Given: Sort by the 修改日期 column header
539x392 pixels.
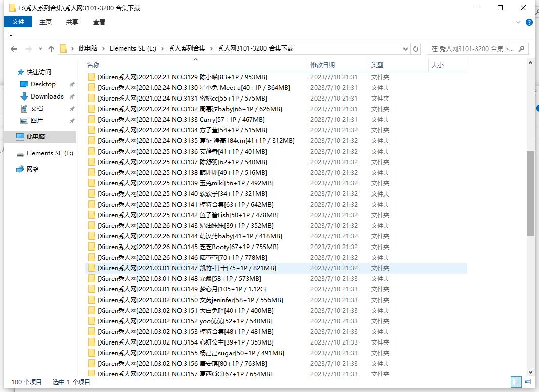Looking at the screenshot, I should pyautogui.click(x=337, y=65).
